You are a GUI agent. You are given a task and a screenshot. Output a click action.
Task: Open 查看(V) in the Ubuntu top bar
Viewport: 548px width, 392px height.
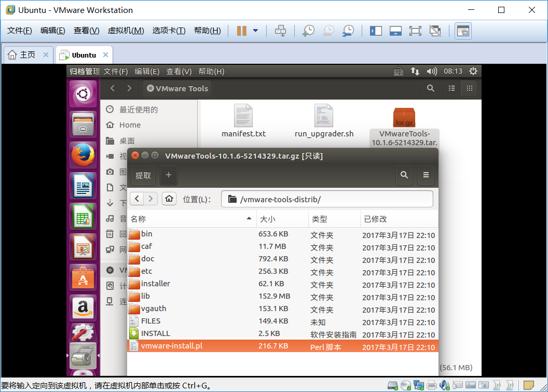tap(179, 71)
